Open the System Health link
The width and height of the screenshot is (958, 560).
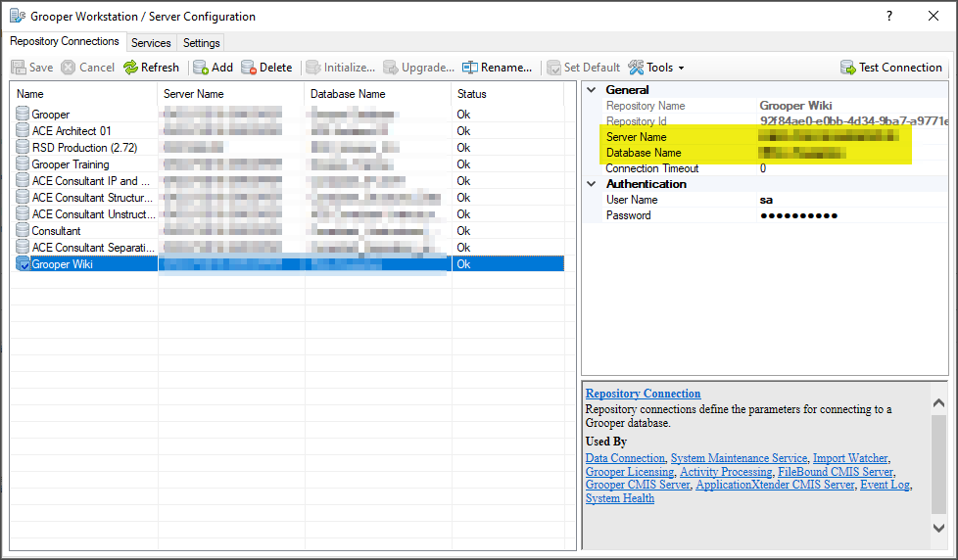[619, 498]
